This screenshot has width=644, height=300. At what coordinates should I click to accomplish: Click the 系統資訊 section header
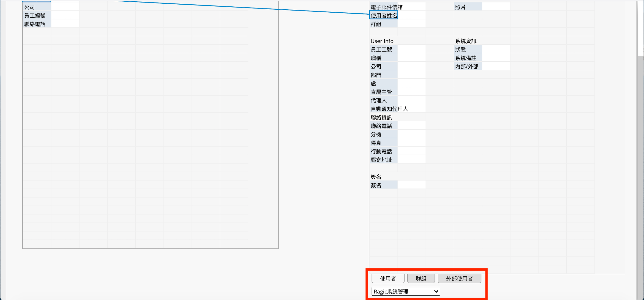pyautogui.click(x=466, y=41)
